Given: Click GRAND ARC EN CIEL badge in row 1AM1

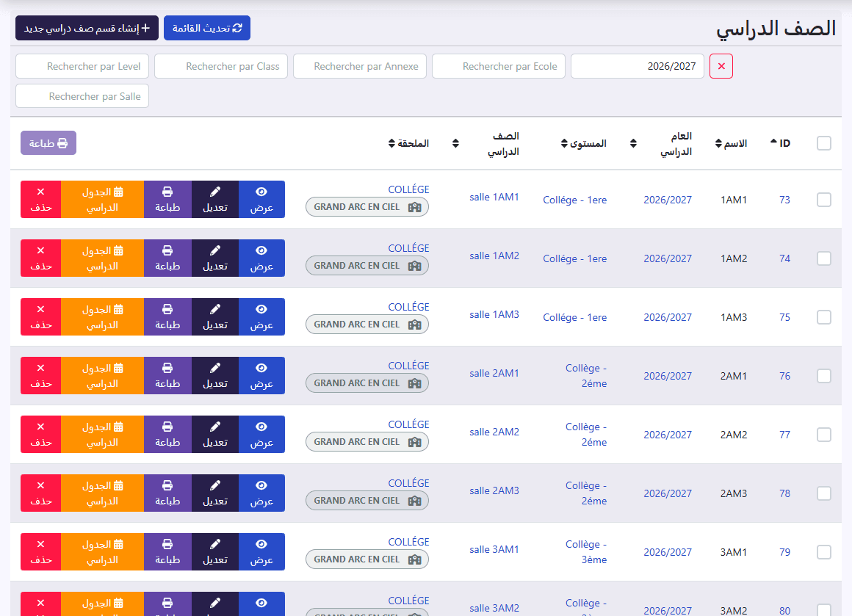Looking at the screenshot, I should (x=367, y=207).
